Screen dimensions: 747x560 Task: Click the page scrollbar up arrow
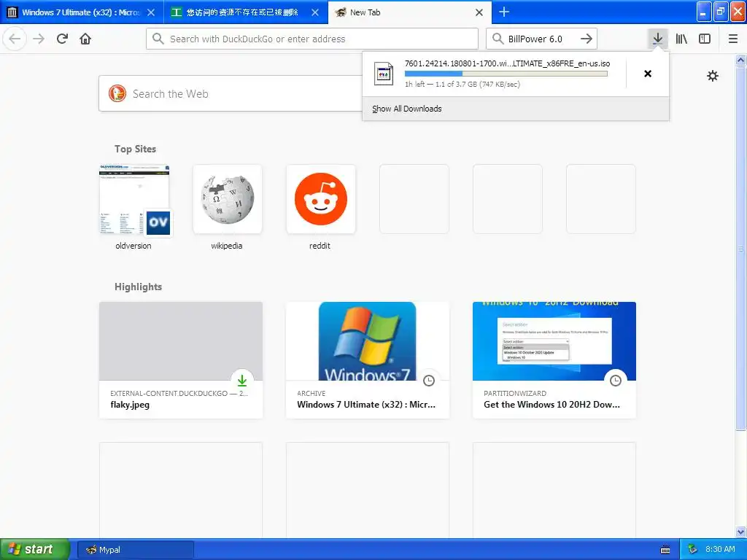click(741, 60)
